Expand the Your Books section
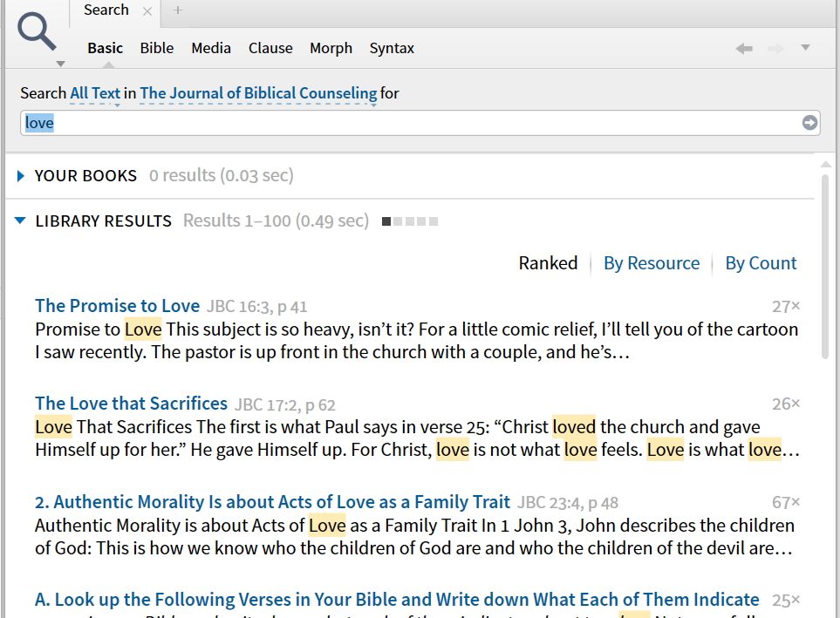 [22, 176]
